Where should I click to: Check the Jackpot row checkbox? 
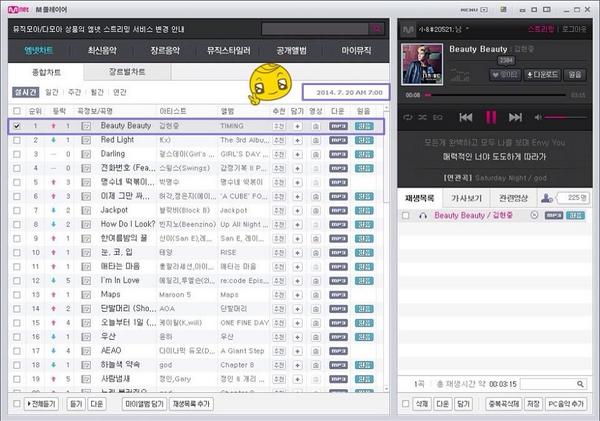click(17, 210)
